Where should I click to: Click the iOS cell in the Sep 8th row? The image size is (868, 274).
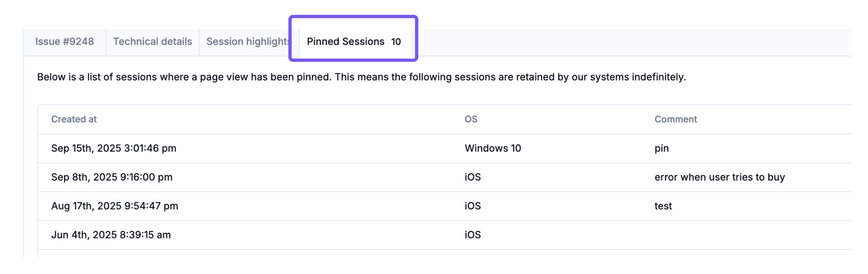tap(473, 177)
